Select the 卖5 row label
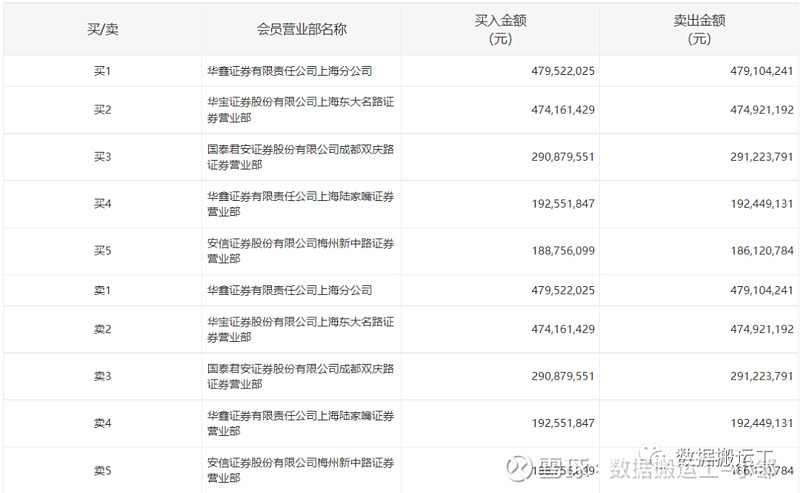The width and height of the screenshot is (800, 493). [103, 471]
